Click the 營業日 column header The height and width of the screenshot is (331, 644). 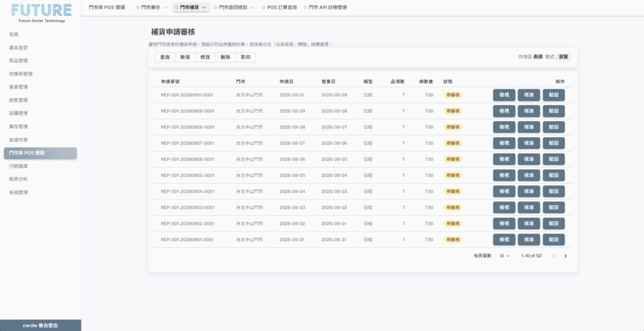328,82
